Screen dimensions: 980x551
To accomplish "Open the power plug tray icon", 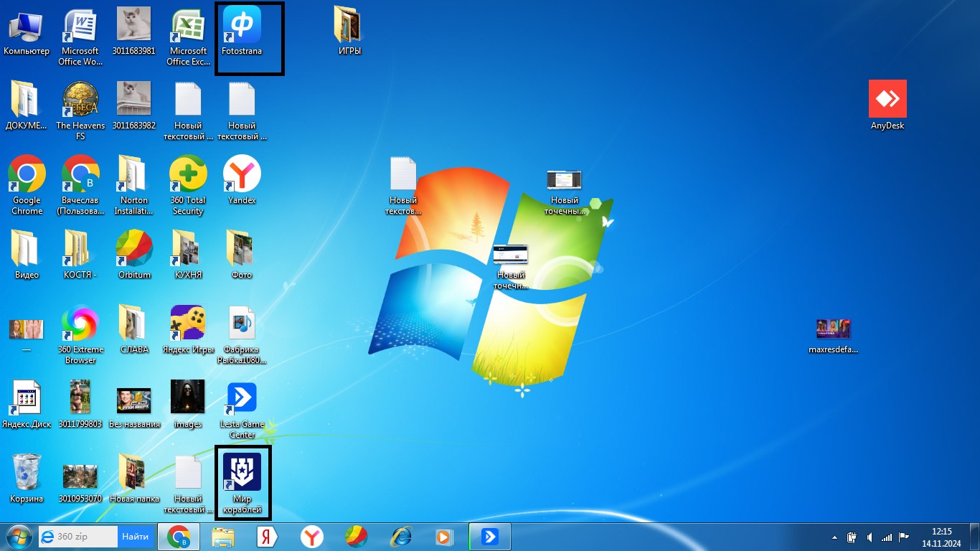I will pos(852,537).
